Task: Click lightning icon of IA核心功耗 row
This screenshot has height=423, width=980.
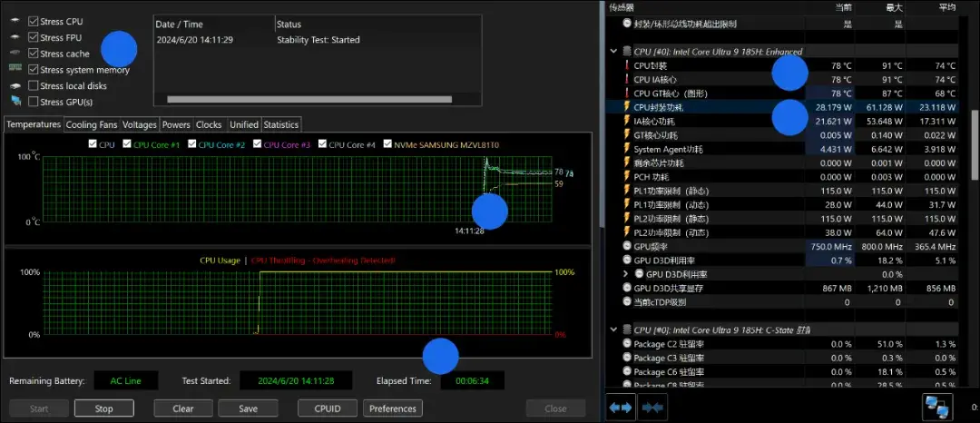Action: point(627,122)
